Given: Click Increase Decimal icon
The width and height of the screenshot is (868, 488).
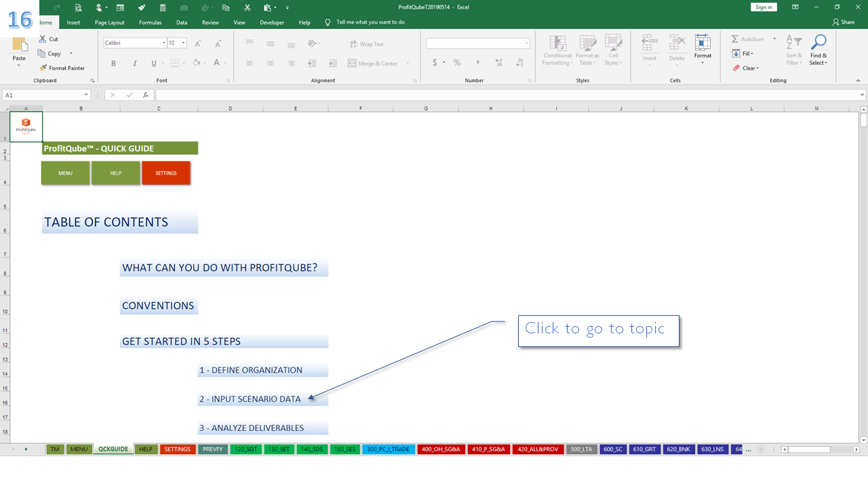Looking at the screenshot, I should (x=499, y=62).
